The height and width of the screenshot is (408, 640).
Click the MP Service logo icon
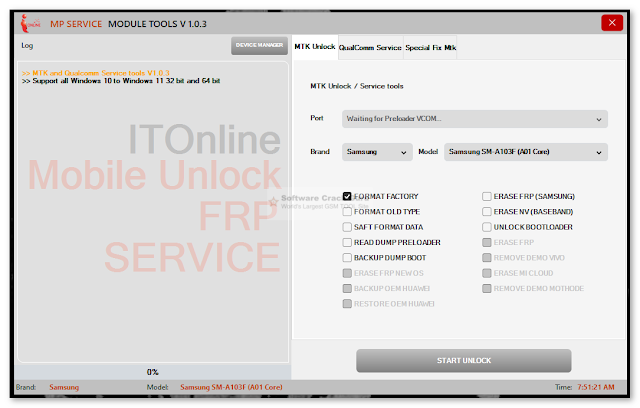point(31,23)
